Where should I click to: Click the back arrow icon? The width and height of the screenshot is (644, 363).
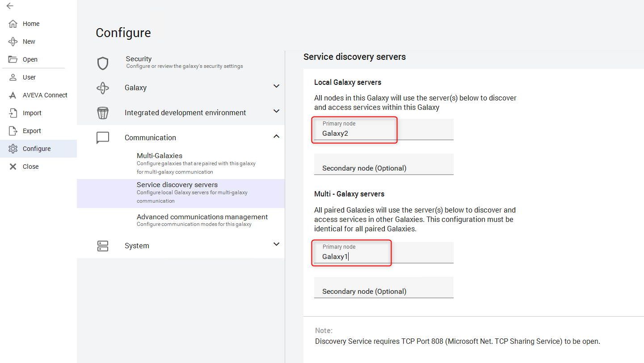(x=10, y=6)
